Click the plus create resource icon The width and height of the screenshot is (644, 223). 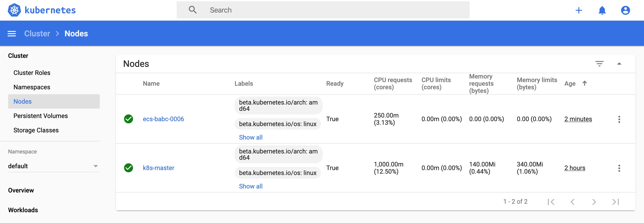579,10
